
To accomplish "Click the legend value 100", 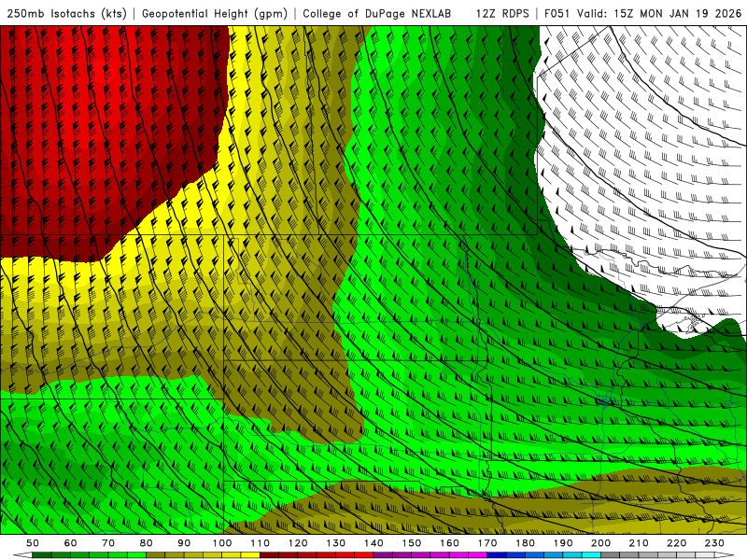I will pos(222,543).
